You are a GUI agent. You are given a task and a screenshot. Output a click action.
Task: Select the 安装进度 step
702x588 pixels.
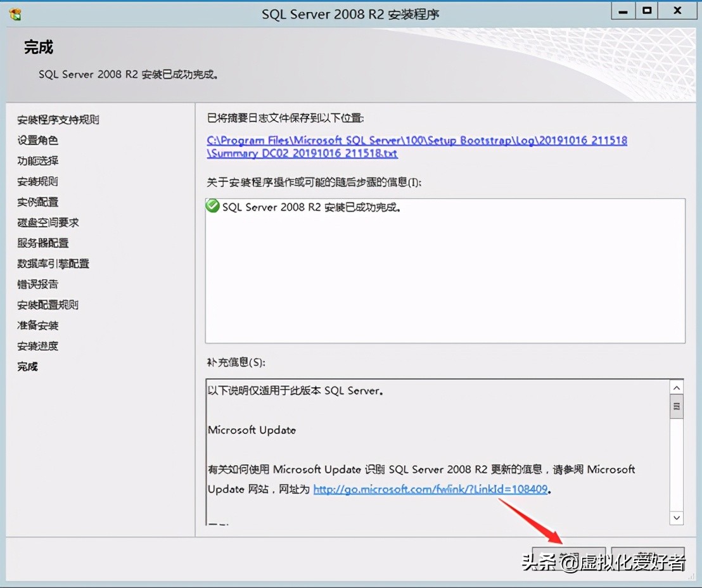tap(37, 346)
